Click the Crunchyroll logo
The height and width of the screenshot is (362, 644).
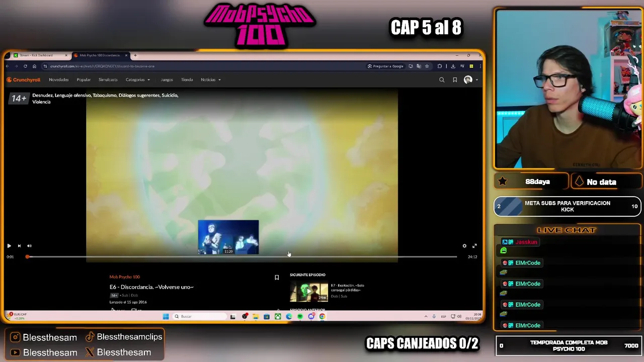click(x=23, y=79)
